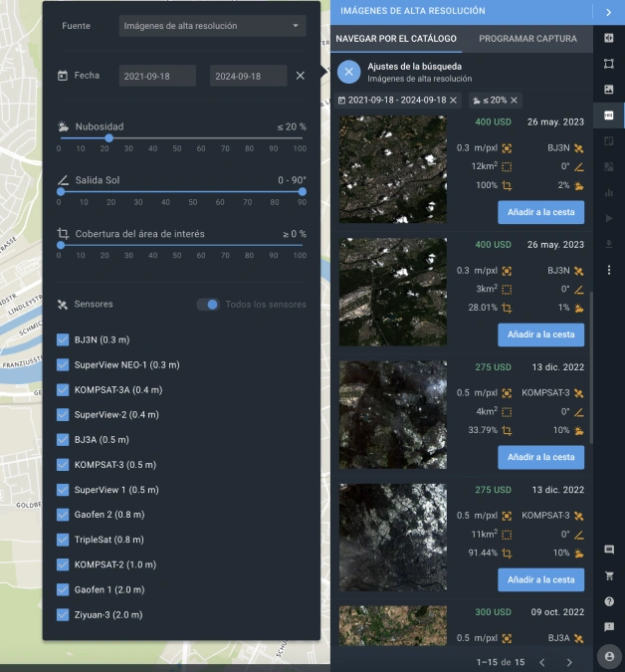Uncheck SuperView 1 (0.5 m) sensor

63,490
